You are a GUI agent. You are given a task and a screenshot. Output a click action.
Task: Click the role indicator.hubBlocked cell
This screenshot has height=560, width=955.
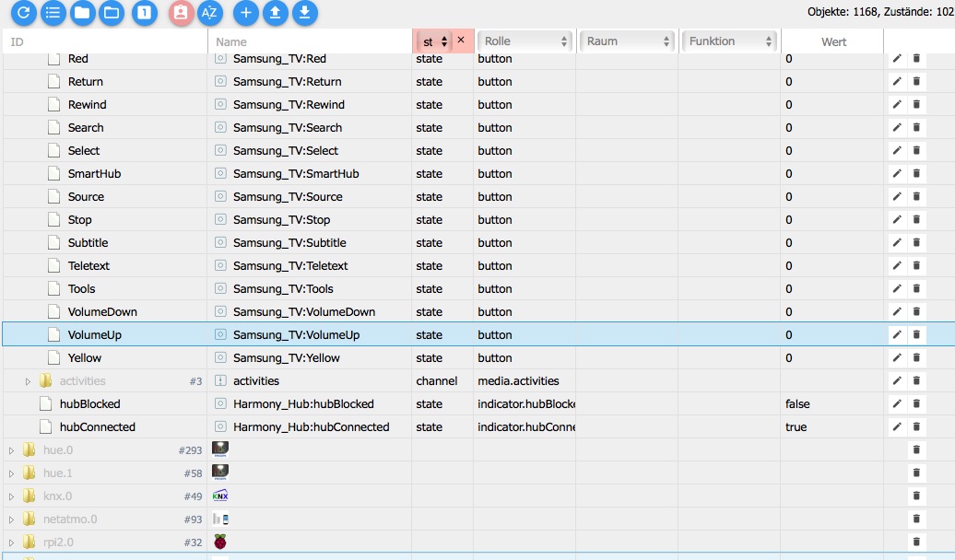[x=526, y=403]
